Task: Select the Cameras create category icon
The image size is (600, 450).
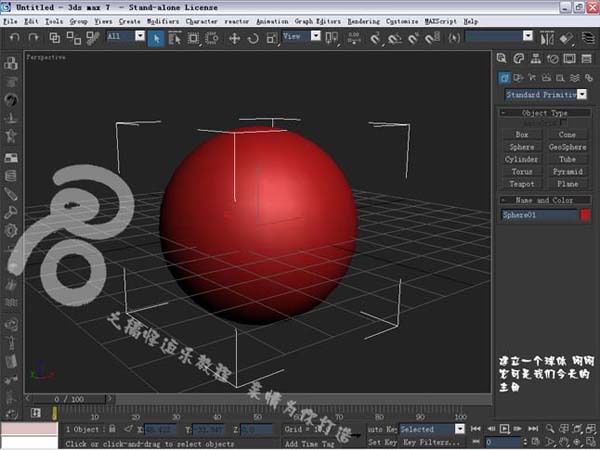Action: pos(546,78)
